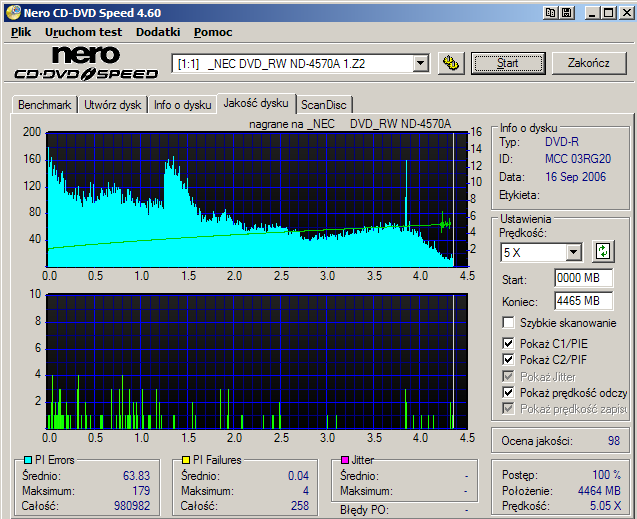Click the PI Errors Całość value 980982

pos(132,506)
